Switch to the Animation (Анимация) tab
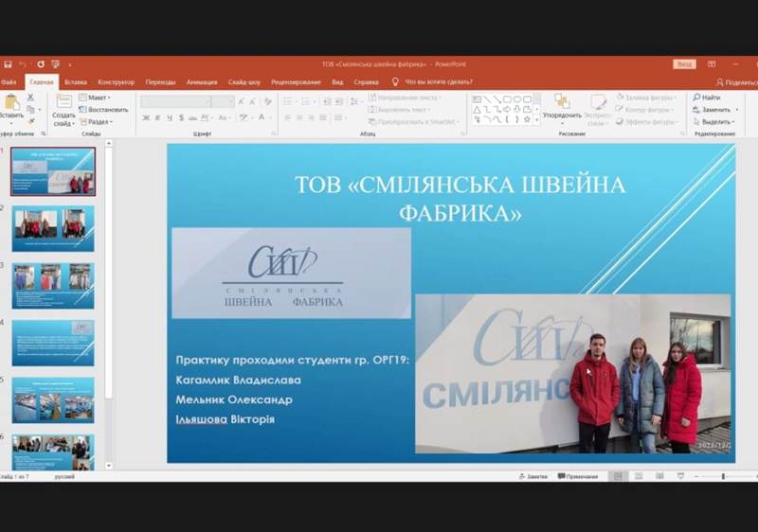This screenshot has height=532, width=758. [202, 82]
